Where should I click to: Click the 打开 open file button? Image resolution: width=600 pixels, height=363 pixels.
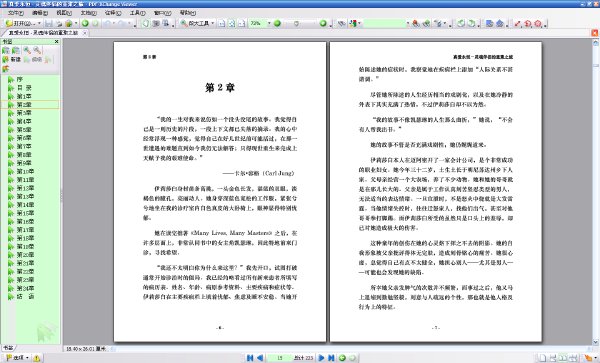[x=20, y=23]
